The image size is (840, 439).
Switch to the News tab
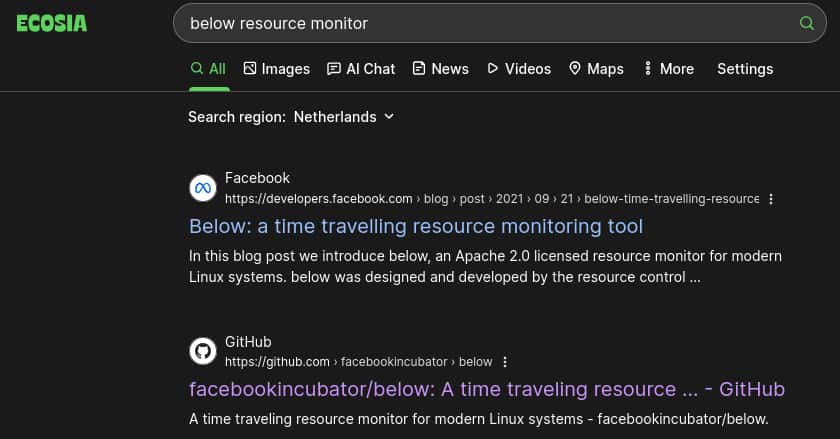point(440,69)
